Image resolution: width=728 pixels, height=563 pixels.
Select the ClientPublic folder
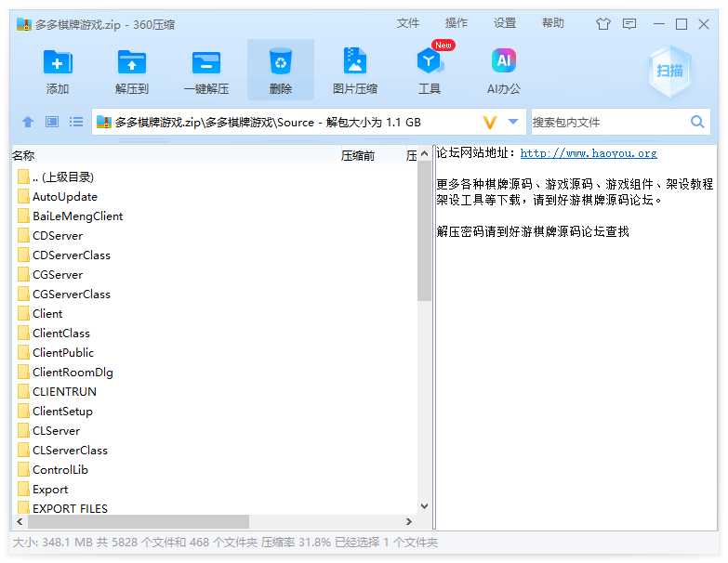tap(56, 352)
